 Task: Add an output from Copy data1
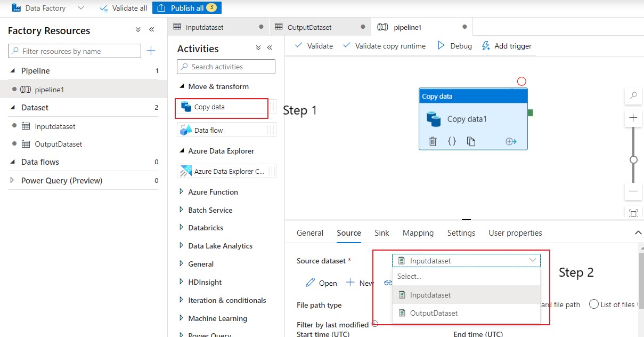[x=511, y=141]
